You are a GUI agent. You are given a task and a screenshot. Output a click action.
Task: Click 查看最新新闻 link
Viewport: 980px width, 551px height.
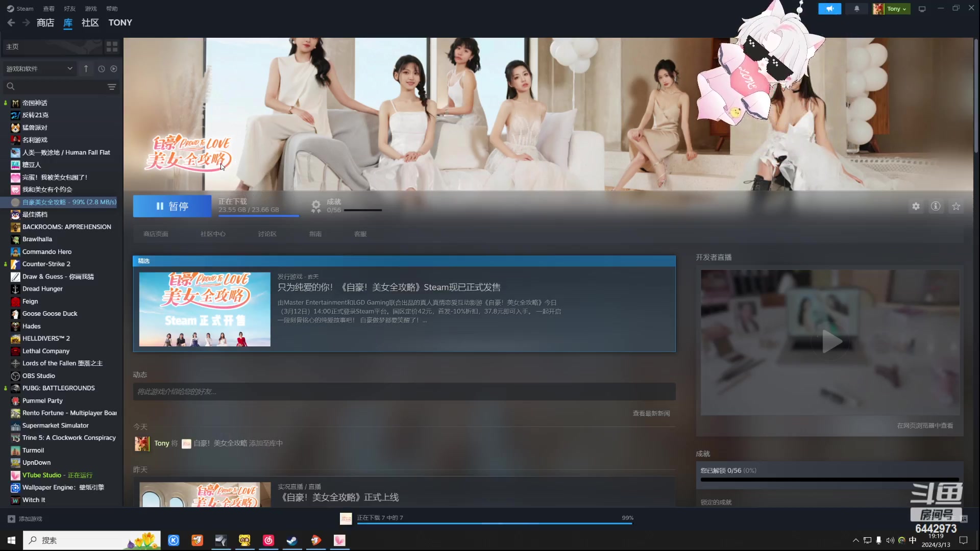[651, 413]
